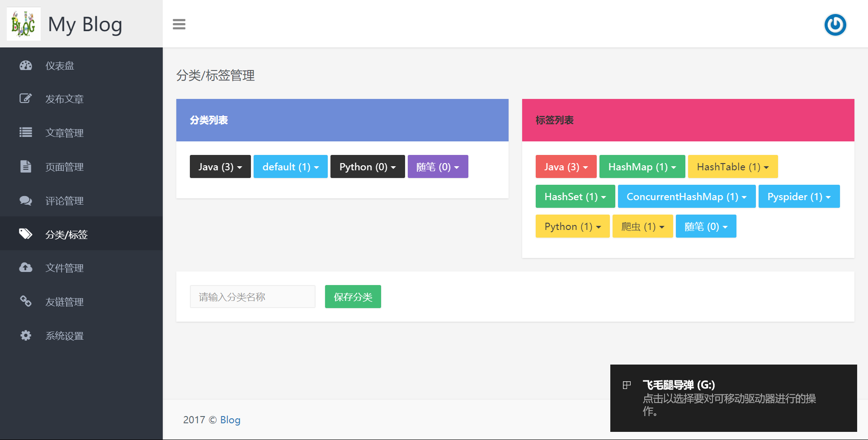Screen dimensions: 868x440
Task: Expand the 爬虫 (1) tag dropdown
Action: point(643,226)
